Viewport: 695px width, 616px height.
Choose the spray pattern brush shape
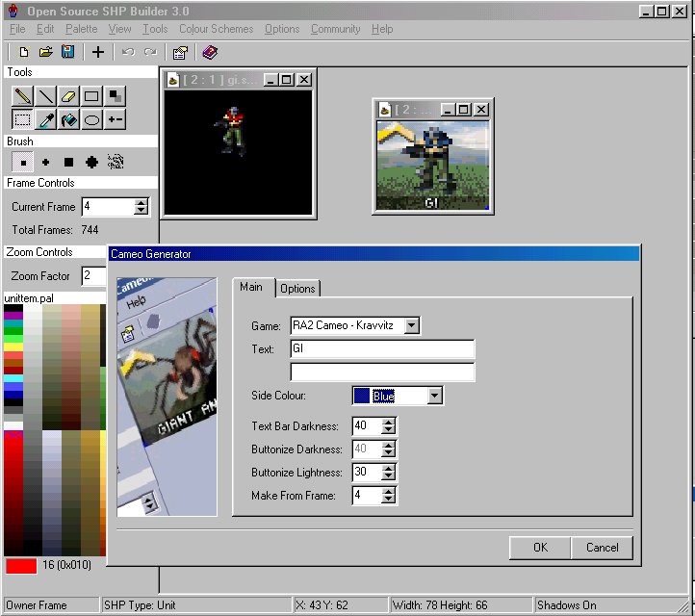[x=116, y=162]
